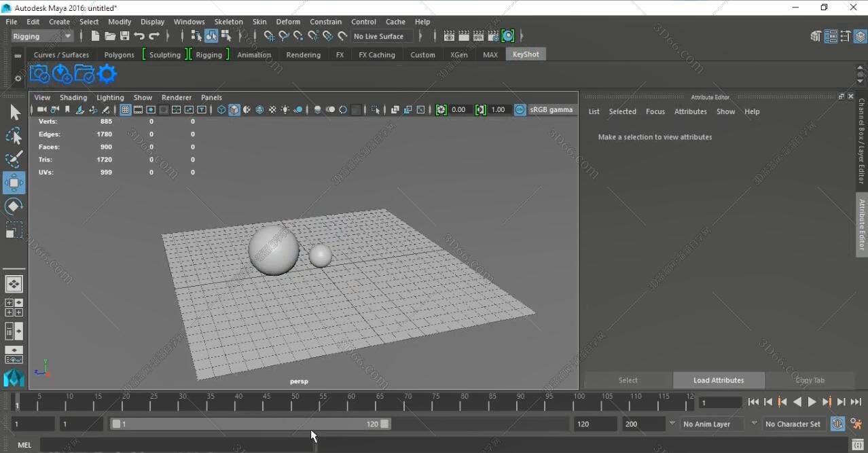Image resolution: width=868 pixels, height=453 pixels.
Task: Toggle viewport grid display
Action: pos(126,109)
